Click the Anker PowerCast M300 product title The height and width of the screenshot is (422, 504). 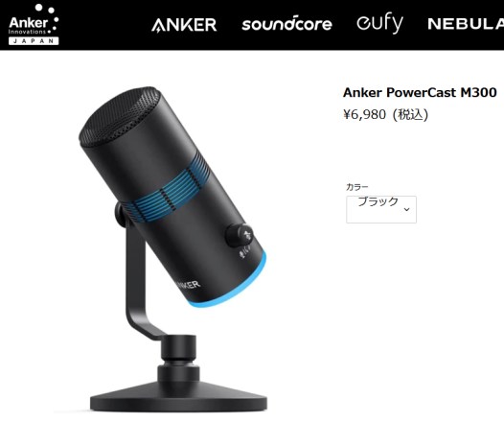pos(420,93)
